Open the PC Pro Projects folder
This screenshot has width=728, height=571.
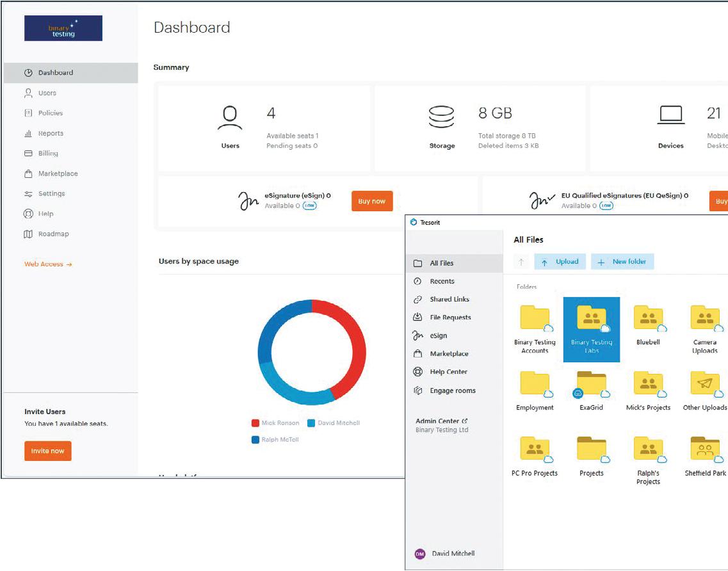pos(535,457)
